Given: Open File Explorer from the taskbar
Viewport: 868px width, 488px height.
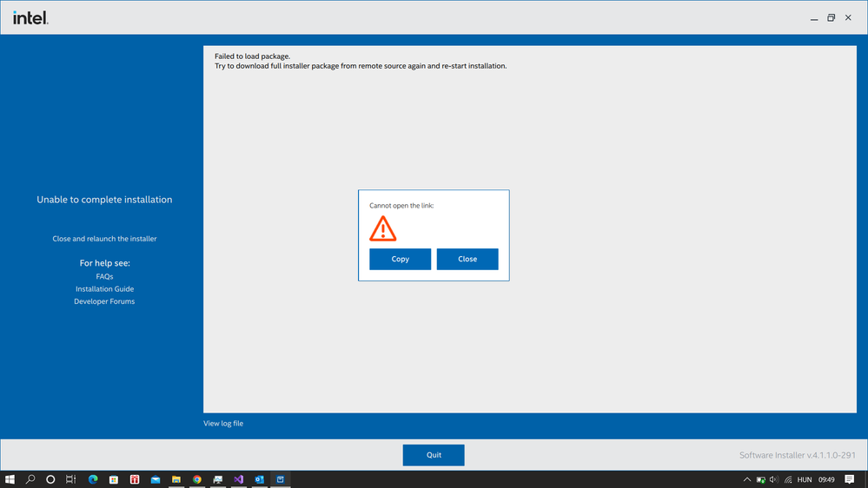Looking at the screenshot, I should click(176, 479).
